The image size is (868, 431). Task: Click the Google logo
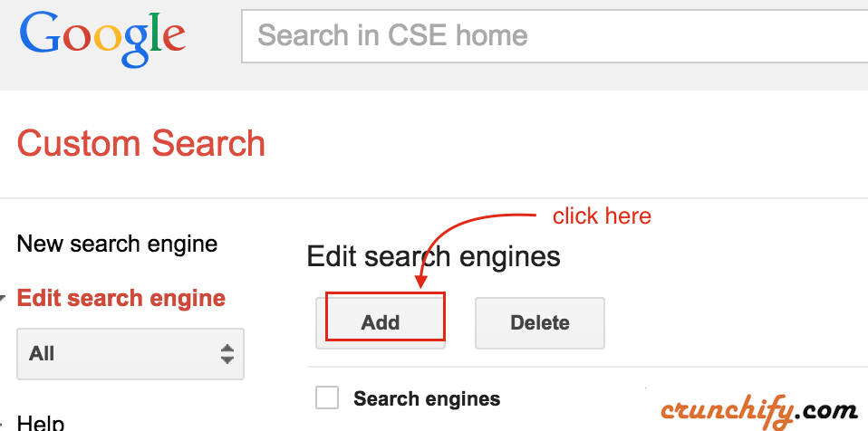point(102,38)
